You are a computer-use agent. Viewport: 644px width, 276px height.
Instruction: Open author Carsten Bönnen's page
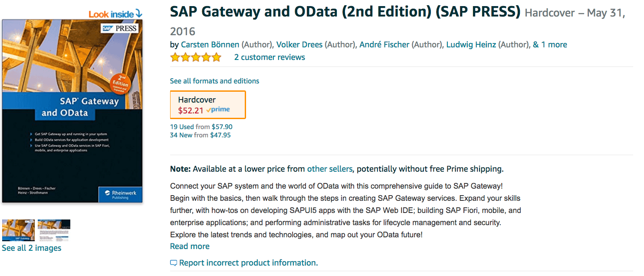(210, 45)
